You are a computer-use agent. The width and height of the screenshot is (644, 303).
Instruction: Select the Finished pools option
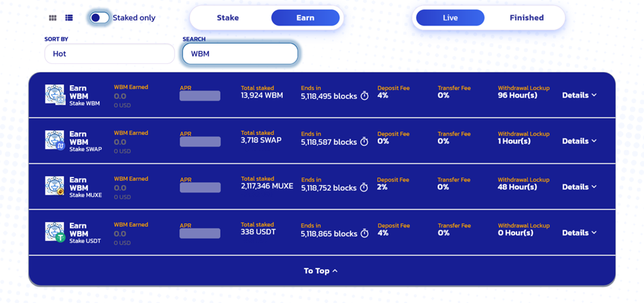click(x=526, y=18)
